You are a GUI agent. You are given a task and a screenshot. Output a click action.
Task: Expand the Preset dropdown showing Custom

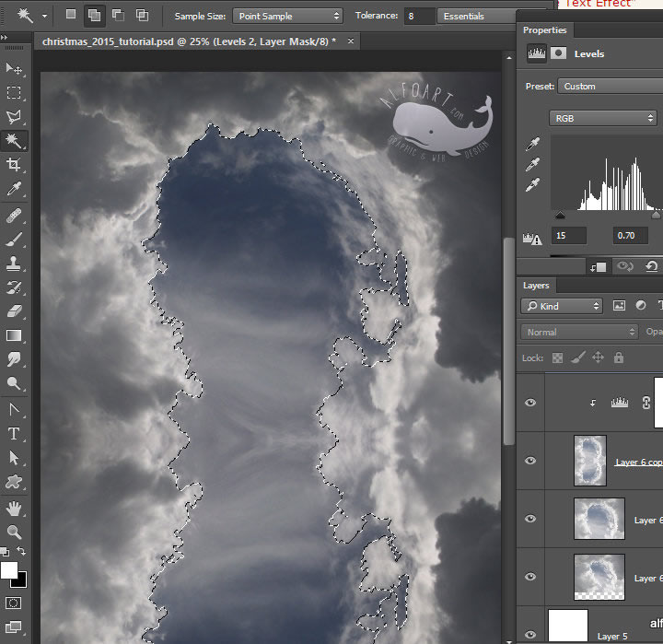click(x=608, y=86)
